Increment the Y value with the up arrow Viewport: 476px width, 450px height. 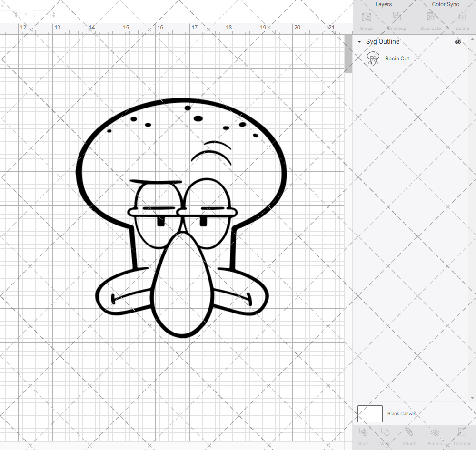click(x=53, y=12)
